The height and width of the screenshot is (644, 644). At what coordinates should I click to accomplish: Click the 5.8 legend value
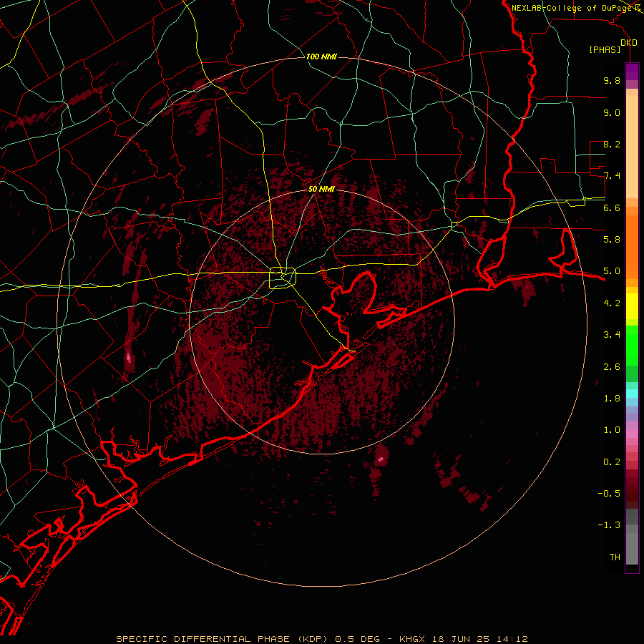pos(612,239)
